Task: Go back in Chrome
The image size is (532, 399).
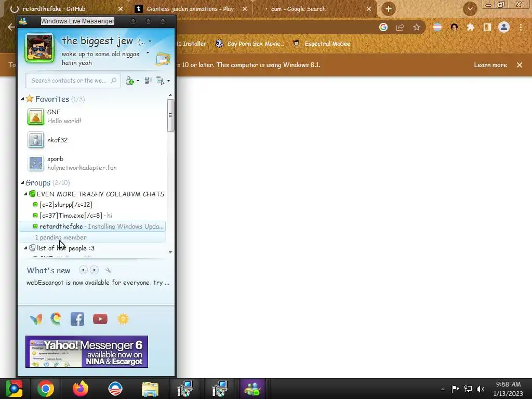Action: 11,27
